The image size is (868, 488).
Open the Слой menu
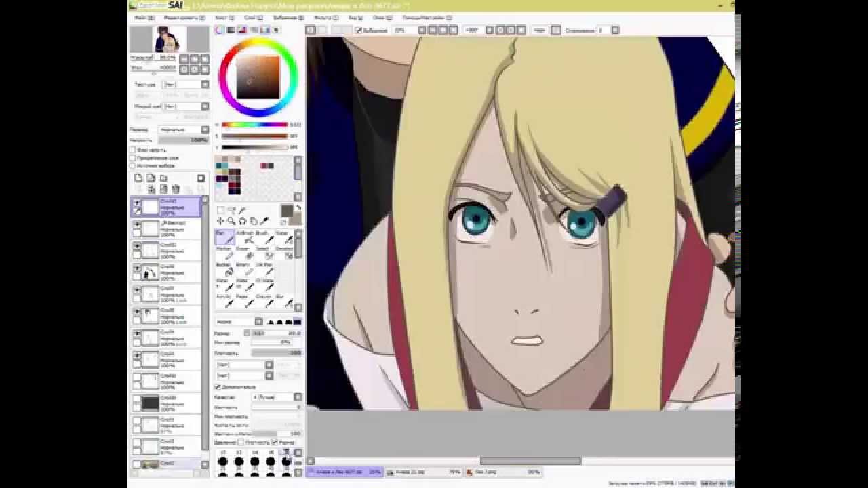[253, 18]
